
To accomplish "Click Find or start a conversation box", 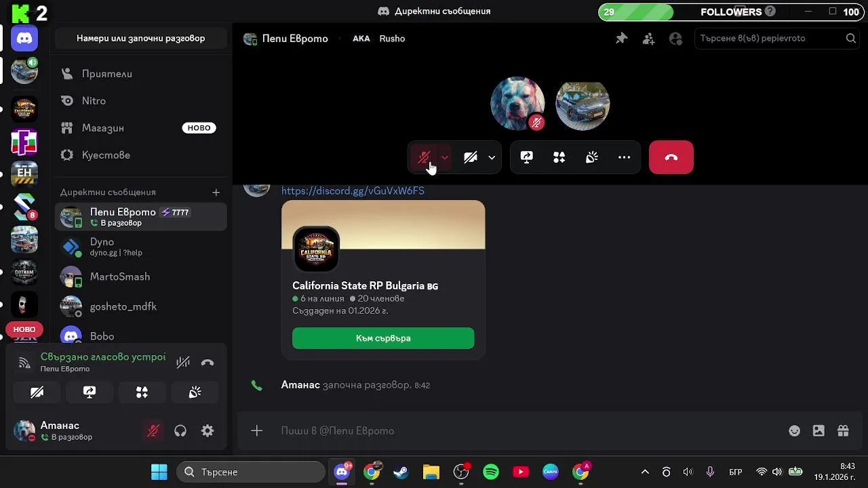I will [x=140, y=39].
